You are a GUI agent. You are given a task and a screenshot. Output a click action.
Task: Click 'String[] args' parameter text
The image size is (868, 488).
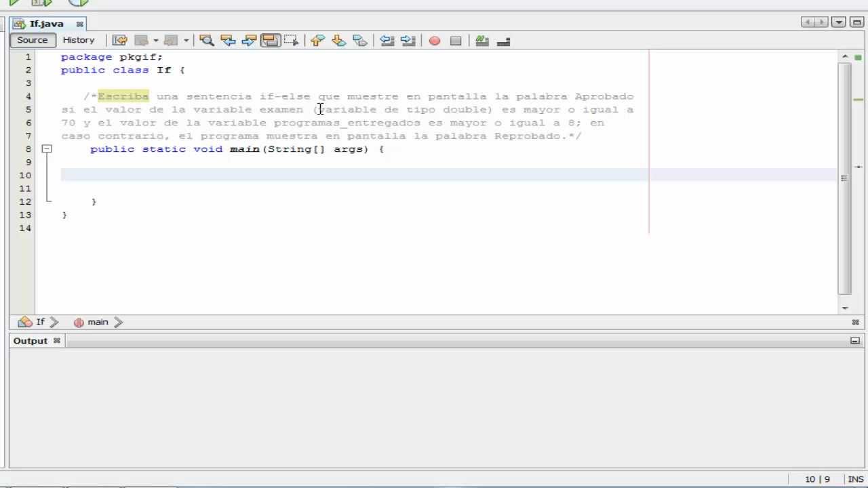(315, 148)
